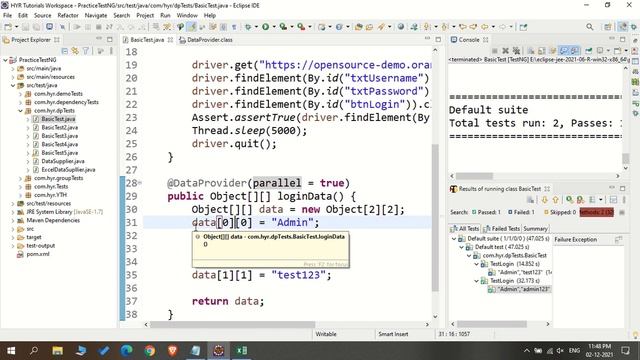Click the clock in the system tray
The image size is (640, 360).
click(x=599, y=351)
